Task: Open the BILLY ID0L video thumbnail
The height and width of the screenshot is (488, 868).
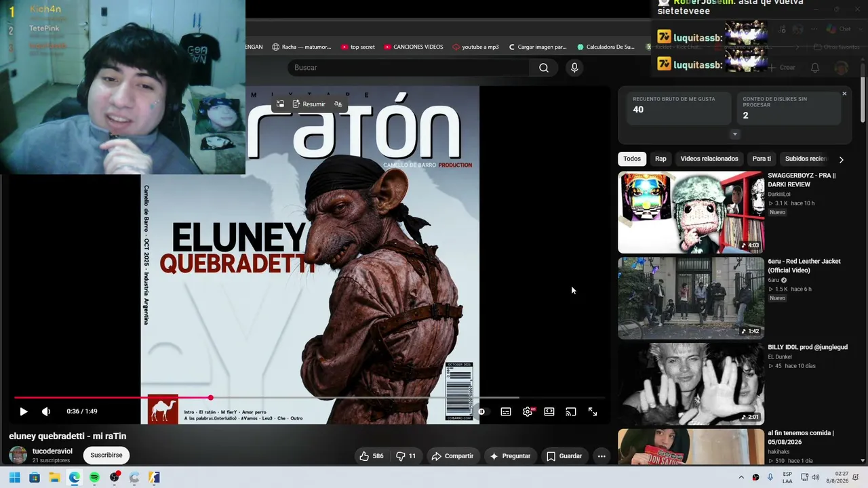Action: (x=691, y=384)
